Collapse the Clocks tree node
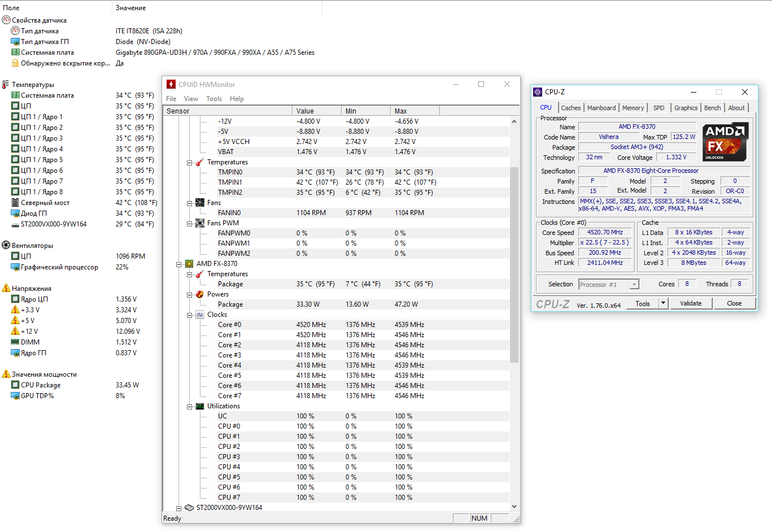Viewport: 772px width, 532px height. pos(190,315)
